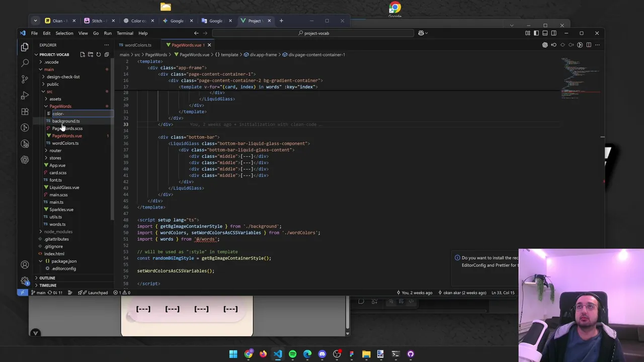Collapse the main folder
Image resolution: width=644 pixels, height=362 pixels.
[x=49, y=69]
